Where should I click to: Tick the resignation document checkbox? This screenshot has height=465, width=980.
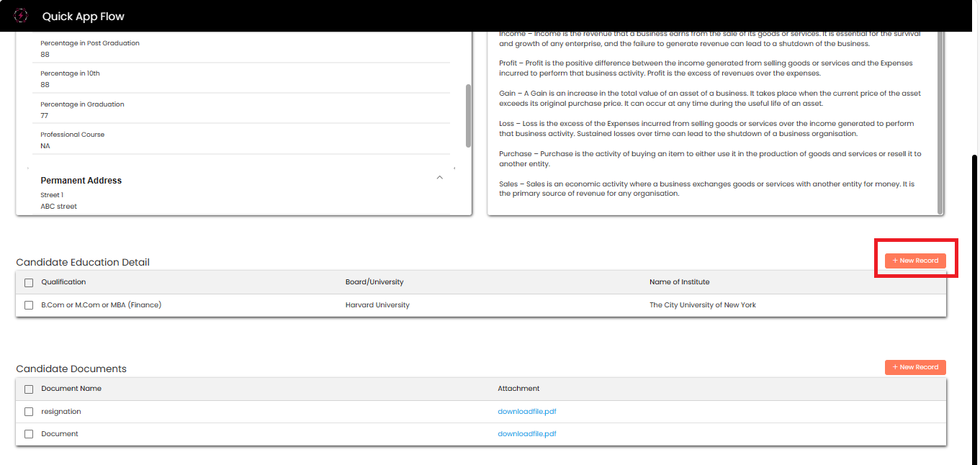coord(29,412)
